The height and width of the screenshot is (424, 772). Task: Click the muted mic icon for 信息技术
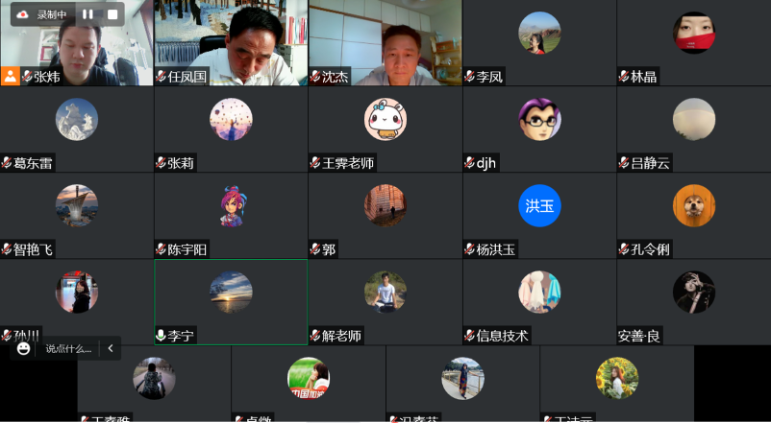click(x=469, y=336)
